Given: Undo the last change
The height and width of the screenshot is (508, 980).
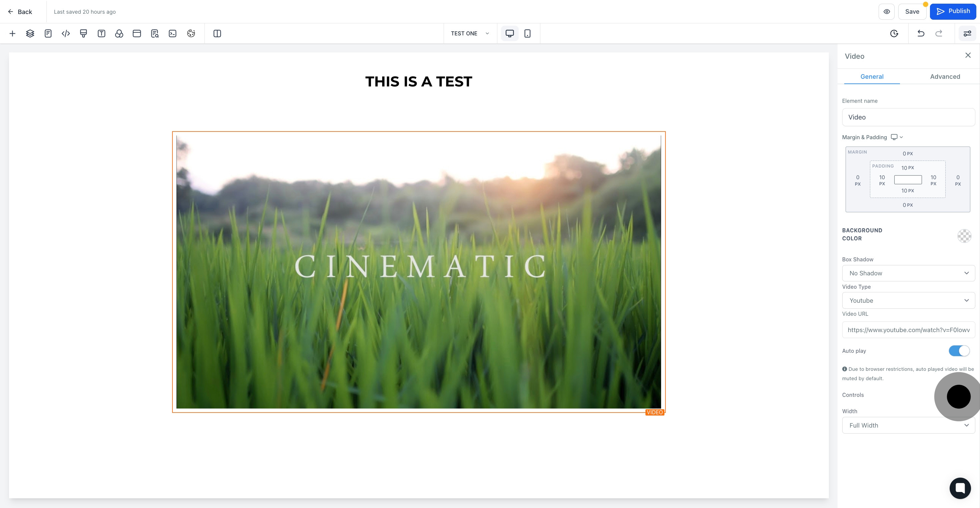Looking at the screenshot, I should (x=921, y=33).
